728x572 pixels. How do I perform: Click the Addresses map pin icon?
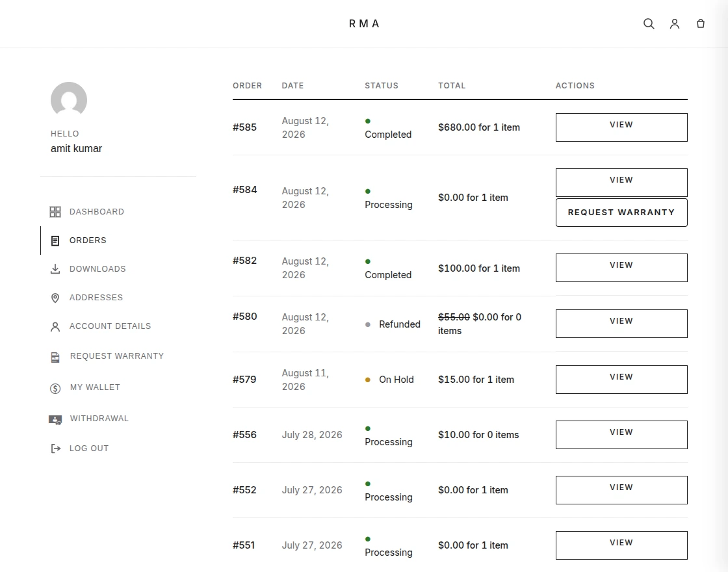click(55, 298)
